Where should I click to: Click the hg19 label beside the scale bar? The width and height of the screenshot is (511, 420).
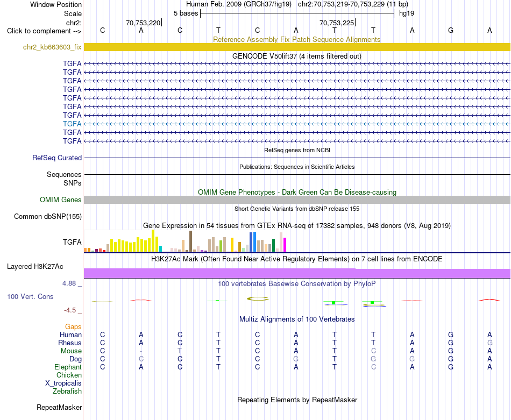click(407, 13)
